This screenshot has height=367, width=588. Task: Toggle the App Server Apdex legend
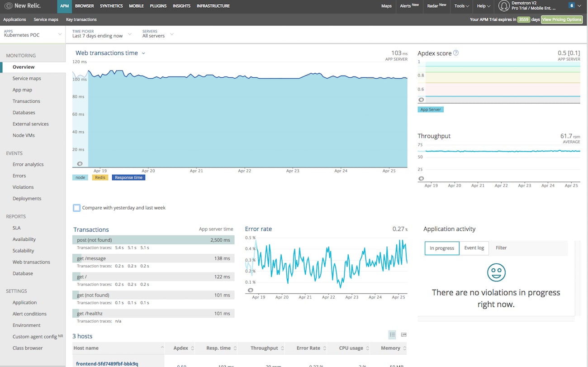[431, 110]
